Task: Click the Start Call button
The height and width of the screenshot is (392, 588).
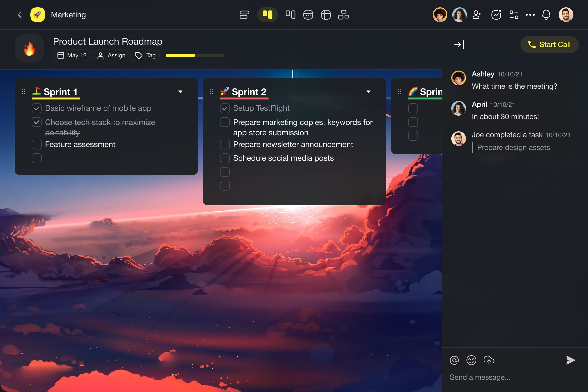Action: tap(549, 45)
